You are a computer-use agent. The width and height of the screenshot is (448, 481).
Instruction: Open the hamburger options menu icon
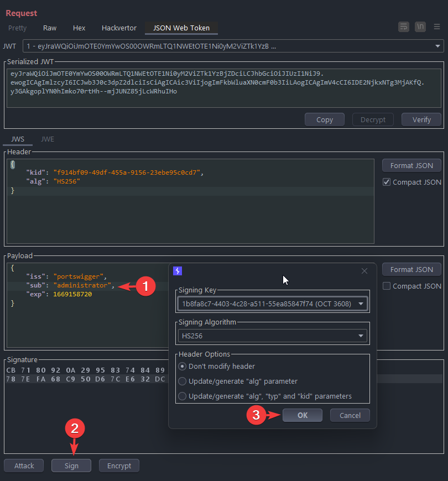click(437, 27)
